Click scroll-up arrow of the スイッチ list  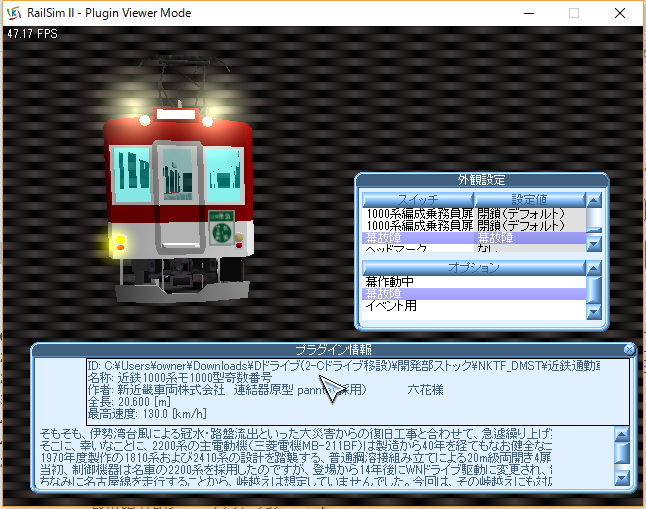594,200
